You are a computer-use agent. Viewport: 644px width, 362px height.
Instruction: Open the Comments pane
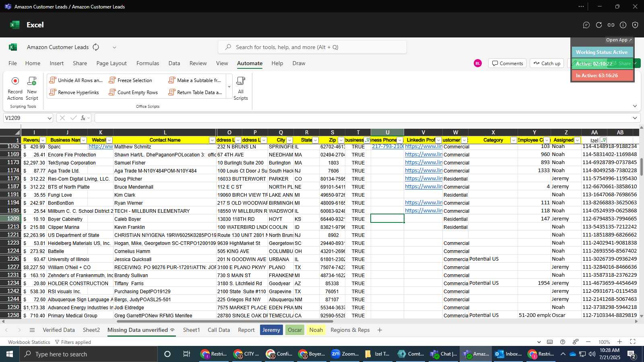(x=508, y=63)
